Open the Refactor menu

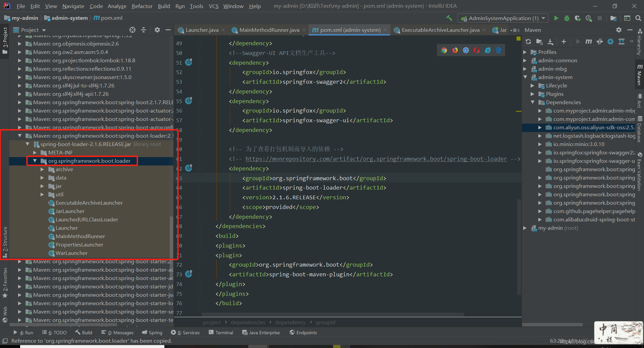pyautogui.click(x=142, y=6)
